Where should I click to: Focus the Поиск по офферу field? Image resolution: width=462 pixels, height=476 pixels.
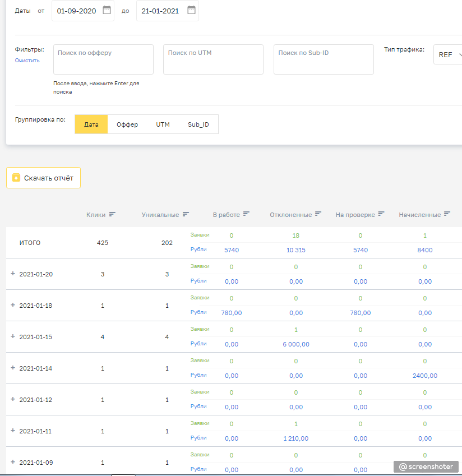tap(103, 59)
